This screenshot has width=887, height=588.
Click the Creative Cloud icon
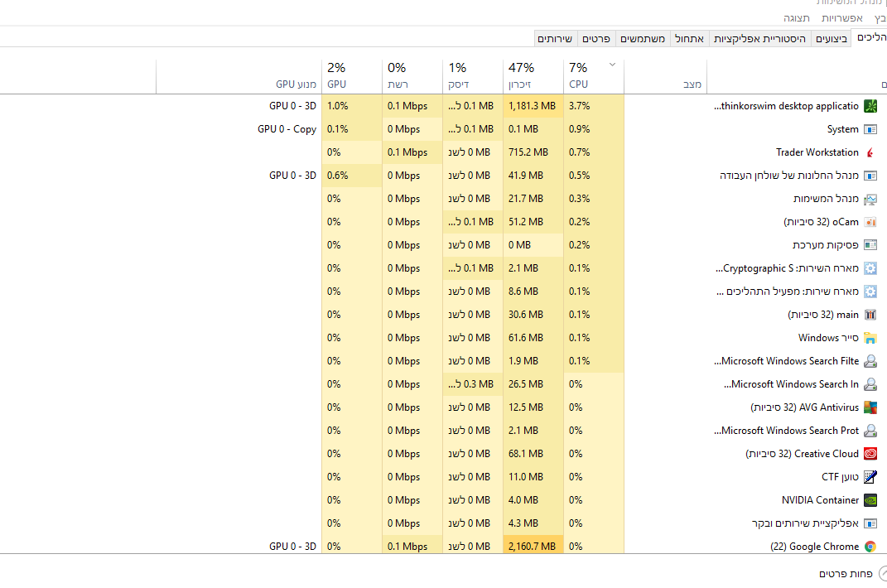(870, 454)
